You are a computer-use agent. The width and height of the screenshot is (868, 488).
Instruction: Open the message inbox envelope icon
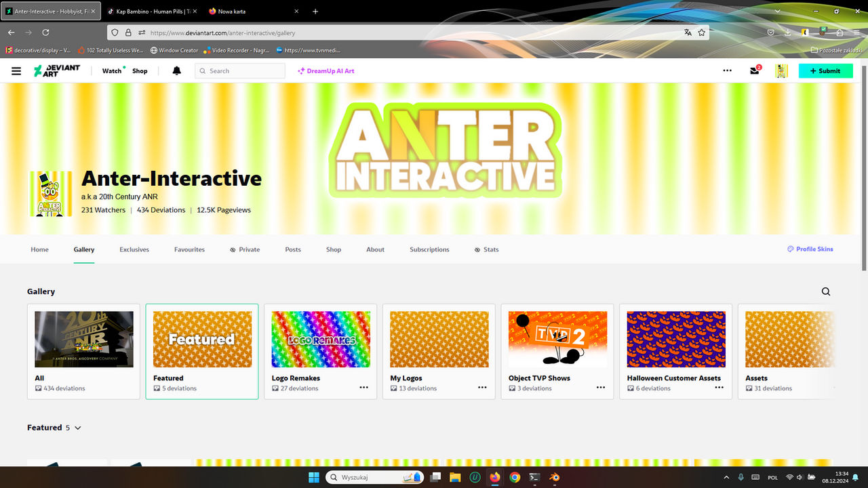pyautogui.click(x=754, y=70)
